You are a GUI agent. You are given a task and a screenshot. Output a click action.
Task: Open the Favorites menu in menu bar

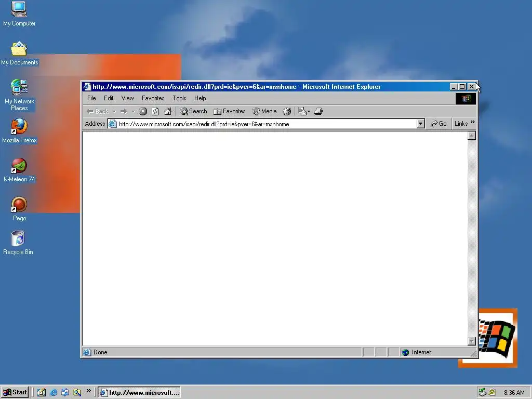tap(153, 98)
